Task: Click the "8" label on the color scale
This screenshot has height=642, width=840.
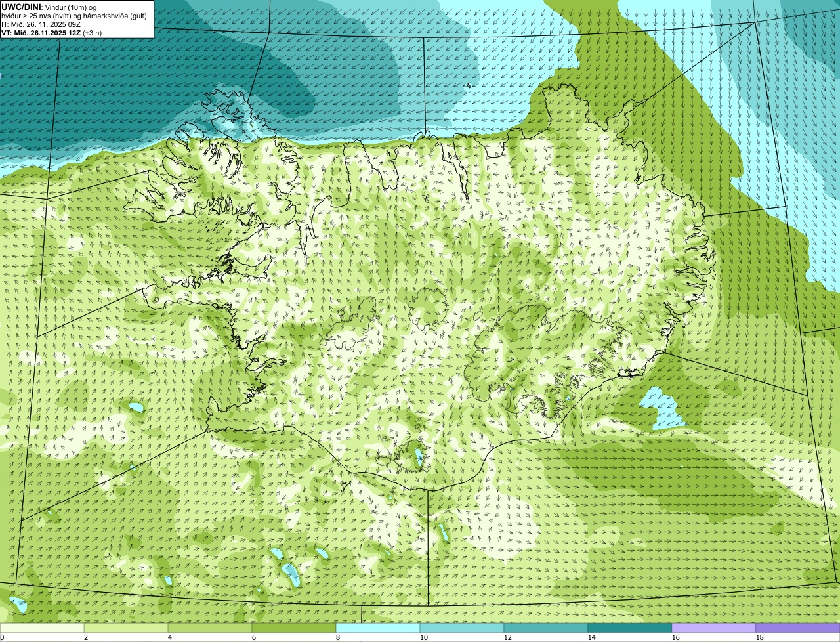Action: click(338, 637)
